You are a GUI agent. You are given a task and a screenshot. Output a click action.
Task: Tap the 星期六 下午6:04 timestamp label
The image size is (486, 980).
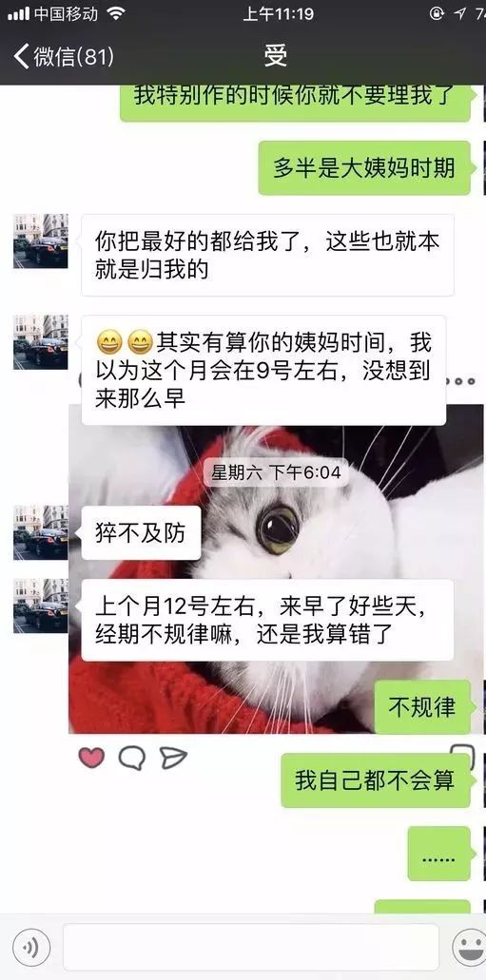pyautogui.click(x=276, y=472)
